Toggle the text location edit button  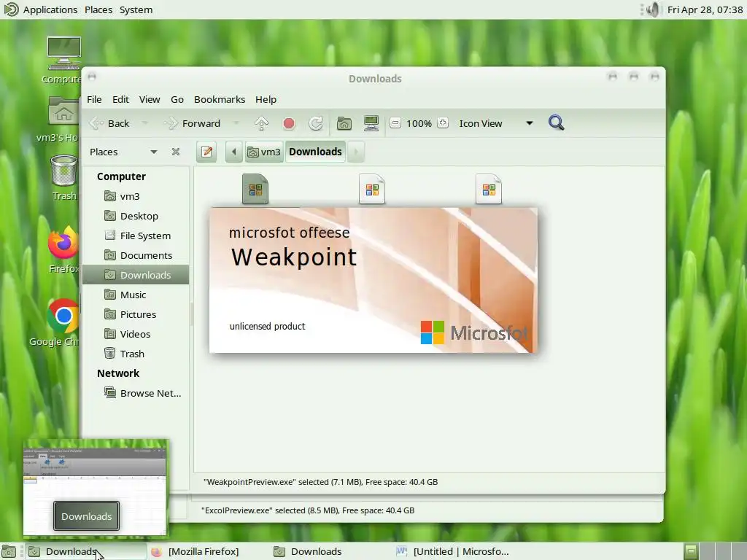pyautogui.click(x=206, y=152)
